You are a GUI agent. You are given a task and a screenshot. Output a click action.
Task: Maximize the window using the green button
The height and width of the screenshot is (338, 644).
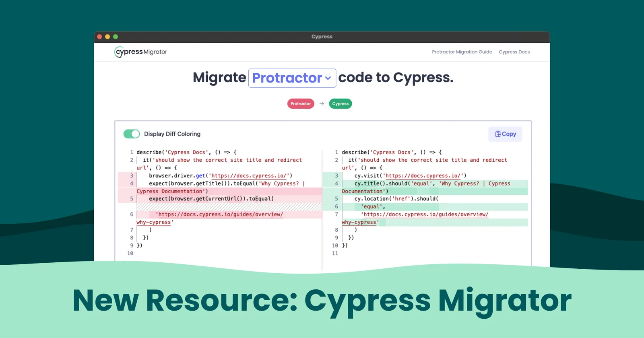tap(116, 37)
